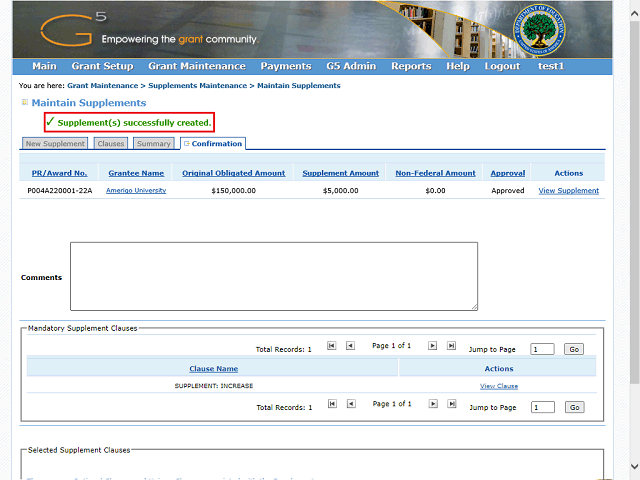Viewport: 640px width, 480px height.
Task: Go to last page in upper clause pager
Action: tap(451, 346)
